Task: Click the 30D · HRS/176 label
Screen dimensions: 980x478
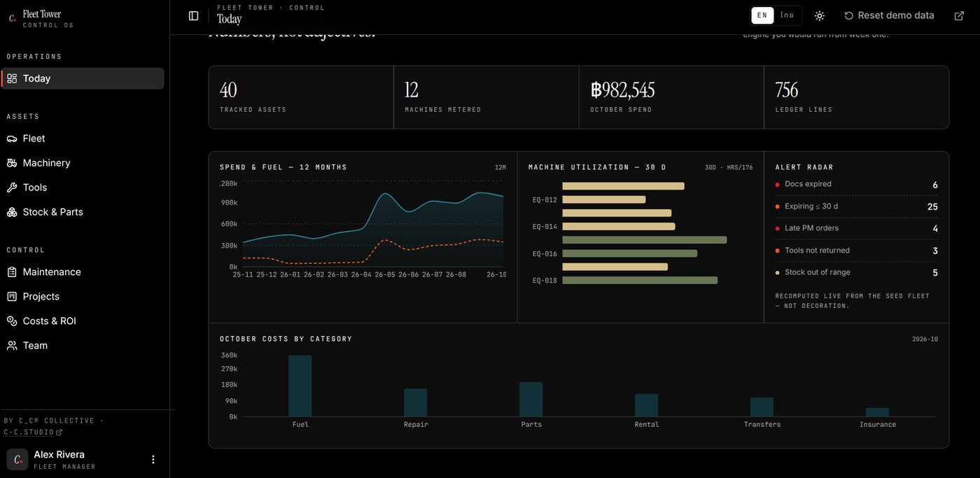Action: 729,168
